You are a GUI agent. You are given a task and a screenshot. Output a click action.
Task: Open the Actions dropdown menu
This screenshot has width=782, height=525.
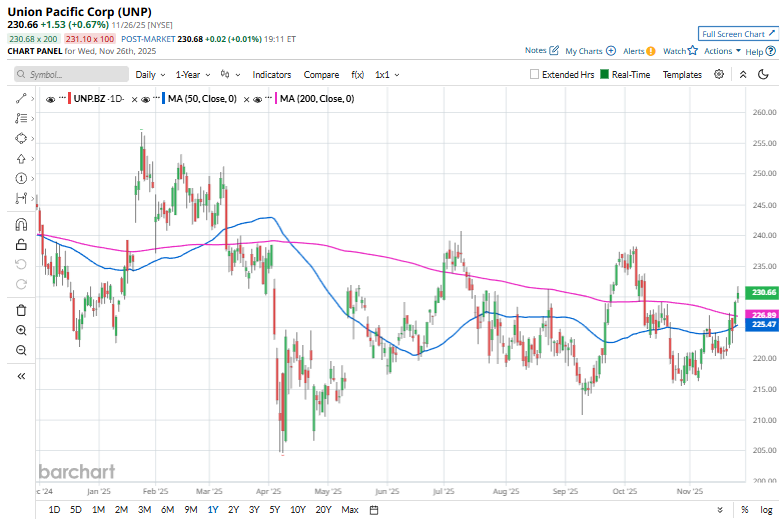(x=722, y=51)
